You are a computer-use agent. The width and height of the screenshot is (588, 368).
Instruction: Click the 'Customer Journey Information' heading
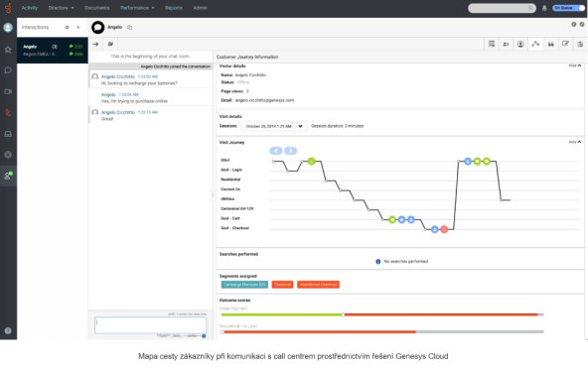pyautogui.click(x=247, y=57)
